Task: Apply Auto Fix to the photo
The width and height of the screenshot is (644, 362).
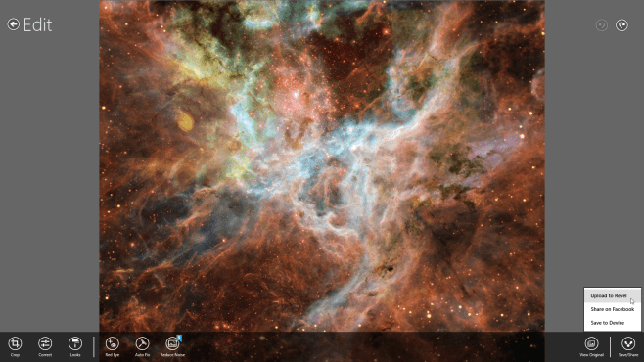Action: coord(142,346)
